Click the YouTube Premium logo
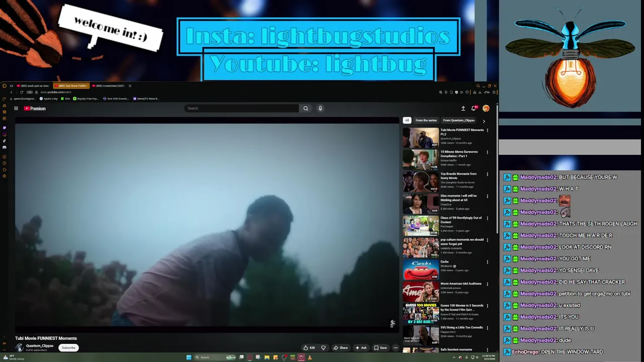The height and width of the screenshot is (362, 644). 35,109
